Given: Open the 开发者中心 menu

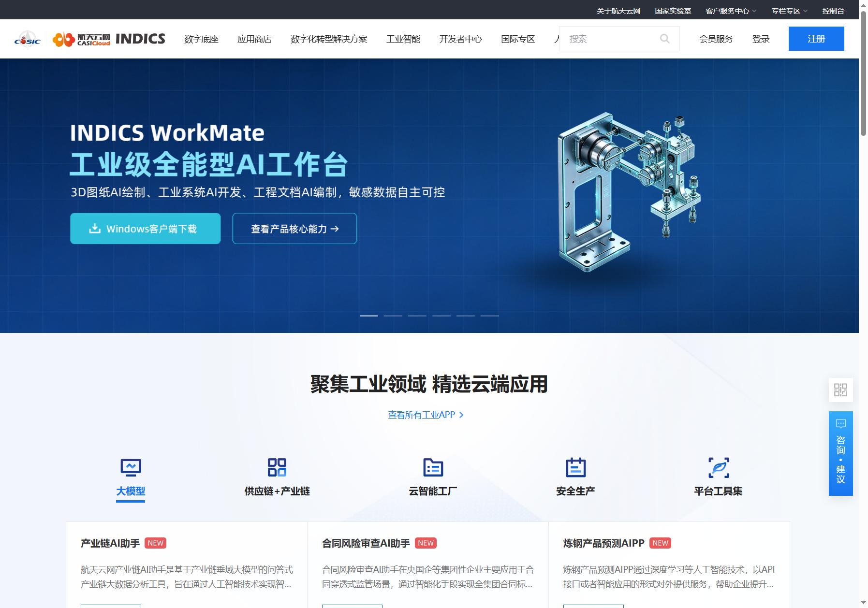Looking at the screenshot, I should [x=460, y=39].
